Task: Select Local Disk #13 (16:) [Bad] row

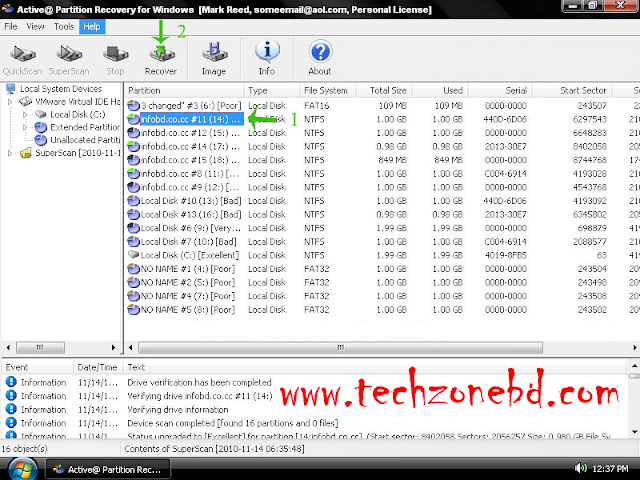Action: tap(382, 214)
